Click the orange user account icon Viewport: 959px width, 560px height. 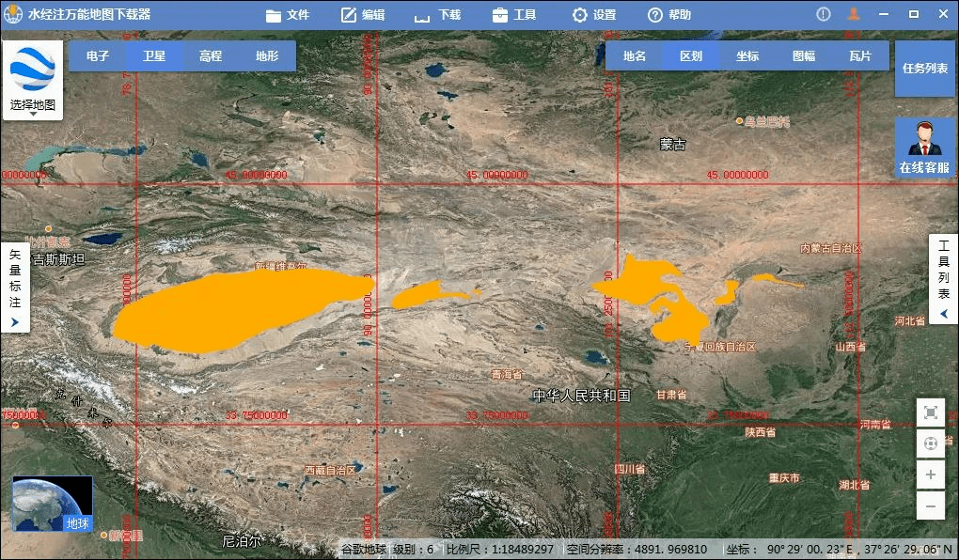point(854,14)
